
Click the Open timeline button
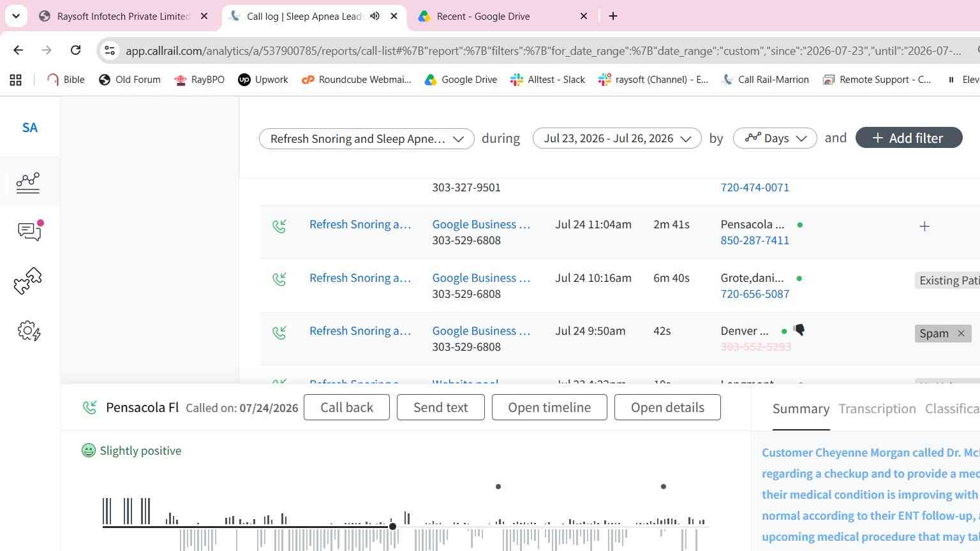point(549,408)
